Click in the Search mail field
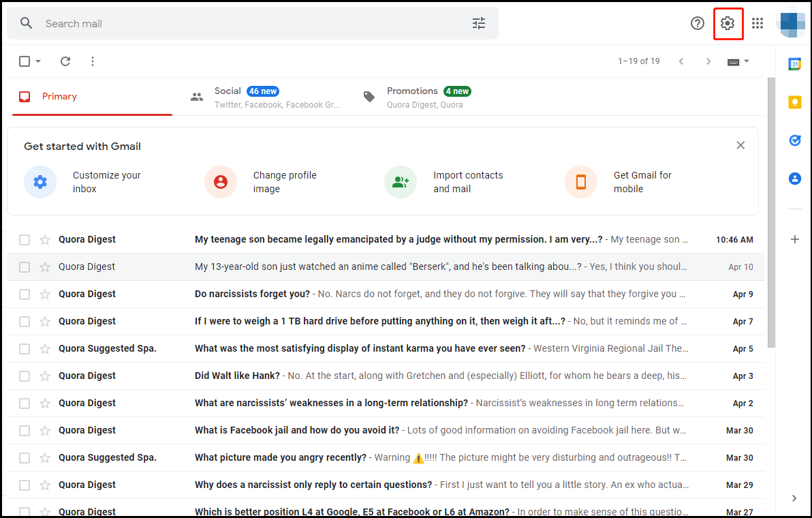Screen dimensions: 812x518 pyautogui.click(x=253, y=23)
